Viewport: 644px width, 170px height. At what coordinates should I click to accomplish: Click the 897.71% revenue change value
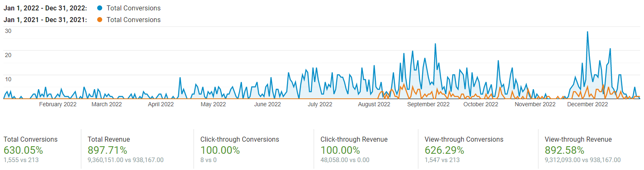(x=107, y=150)
